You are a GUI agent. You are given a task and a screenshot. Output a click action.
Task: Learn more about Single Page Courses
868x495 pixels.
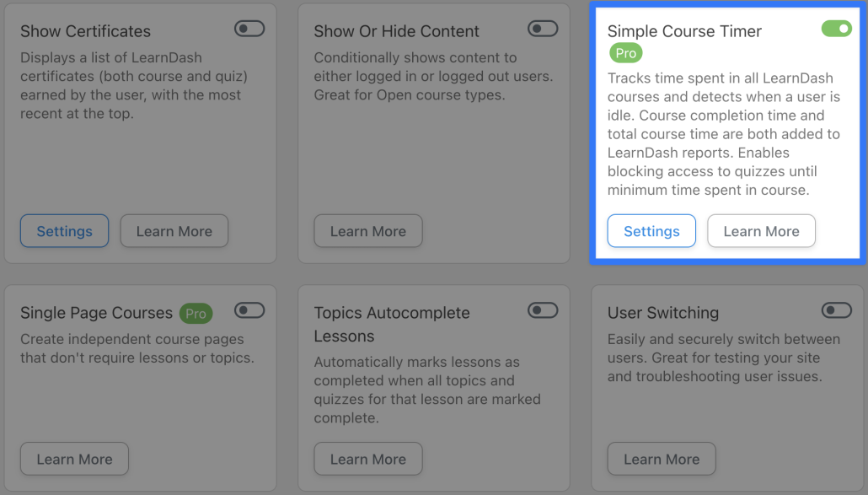pos(73,459)
